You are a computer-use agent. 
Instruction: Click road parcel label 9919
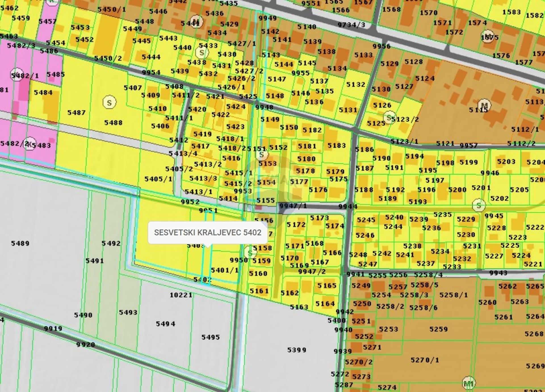(53, 328)
